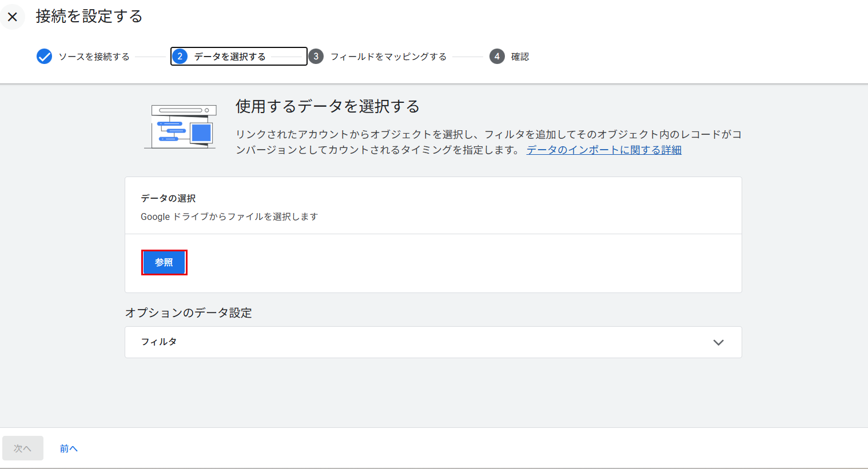Click the data selection illustration image

181,126
